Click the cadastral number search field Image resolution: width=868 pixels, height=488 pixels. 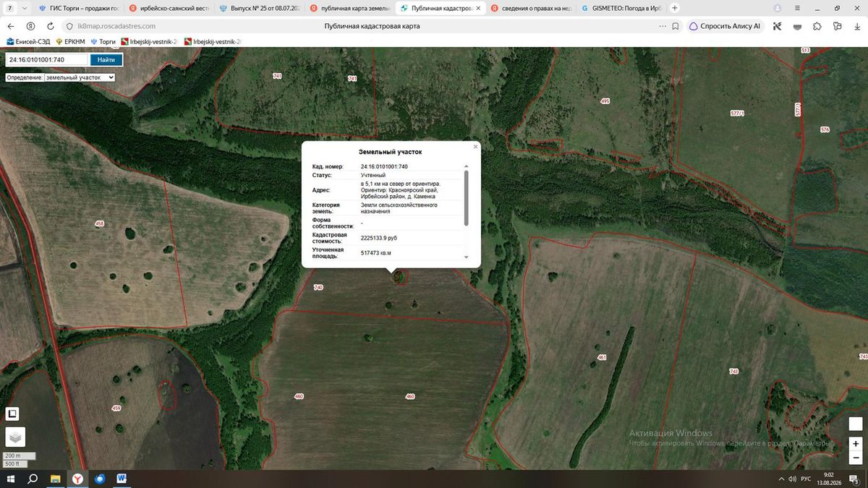(47, 60)
